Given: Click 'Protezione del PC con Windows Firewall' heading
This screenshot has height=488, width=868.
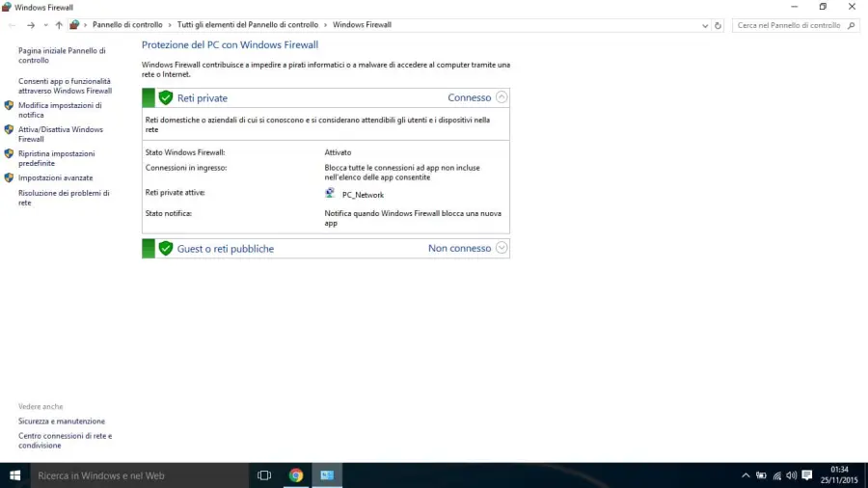Looking at the screenshot, I should [x=230, y=44].
